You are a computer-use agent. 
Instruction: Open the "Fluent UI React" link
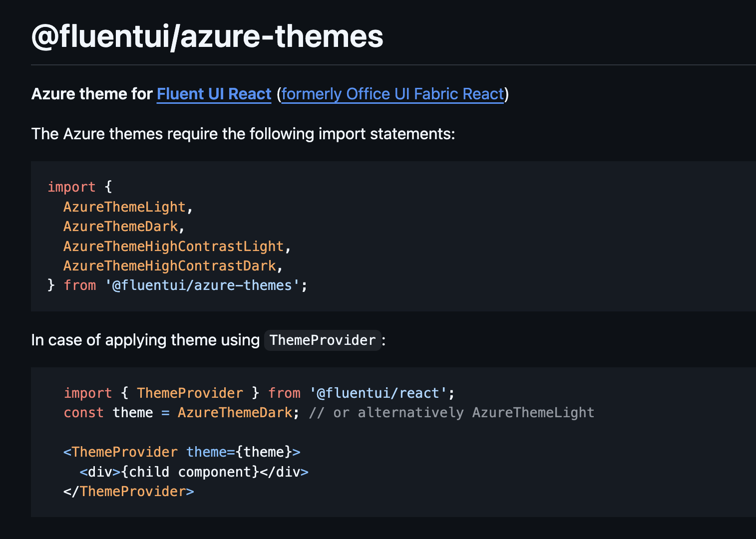[x=214, y=94]
